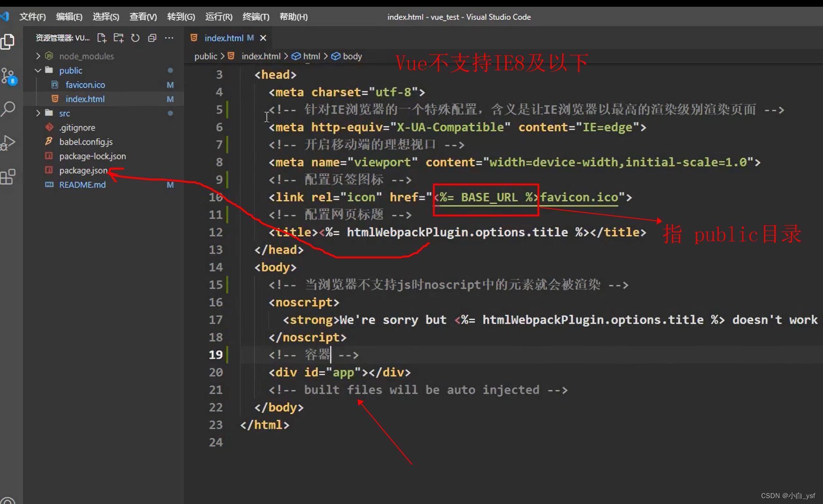This screenshot has height=504, width=823.
Task: Collapse the public folder
Action: [38, 70]
